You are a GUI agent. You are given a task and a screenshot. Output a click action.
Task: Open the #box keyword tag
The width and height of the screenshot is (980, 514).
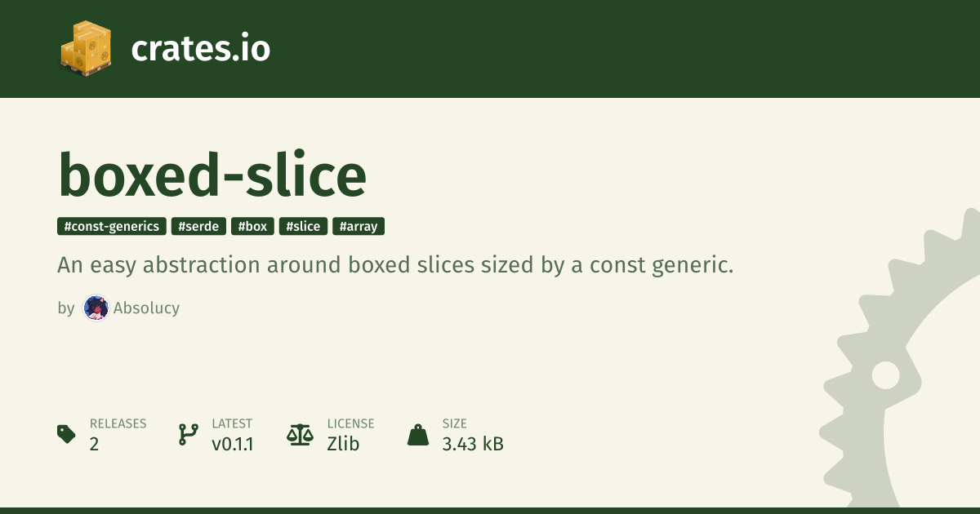(252, 227)
